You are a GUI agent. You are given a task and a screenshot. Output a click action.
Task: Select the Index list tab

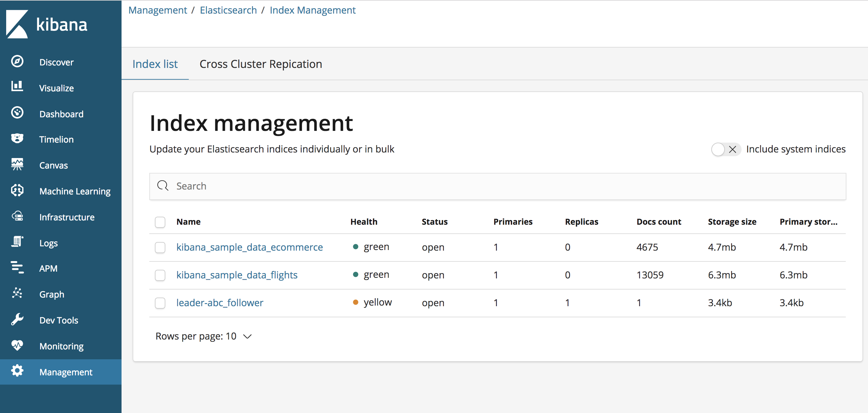[x=155, y=64]
